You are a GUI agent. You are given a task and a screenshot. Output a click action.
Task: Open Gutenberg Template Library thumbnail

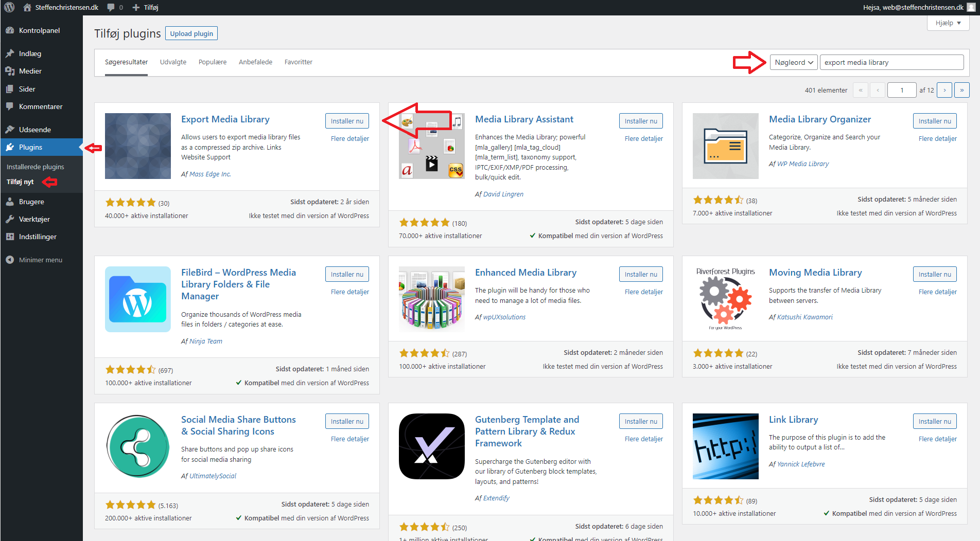point(432,446)
